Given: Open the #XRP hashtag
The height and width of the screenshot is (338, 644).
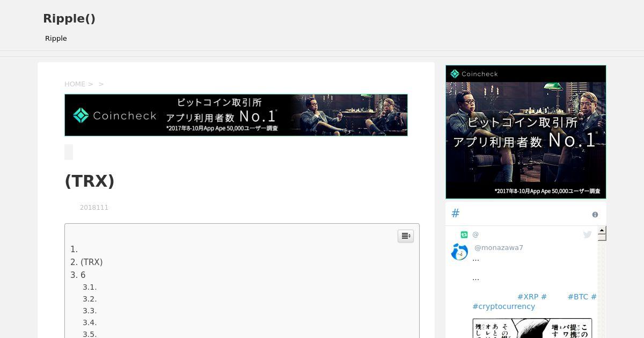Looking at the screenshot, I should 528,297.
